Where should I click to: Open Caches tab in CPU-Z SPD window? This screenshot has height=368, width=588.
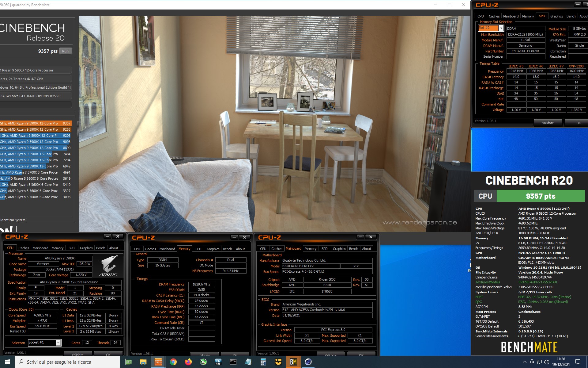494,16
